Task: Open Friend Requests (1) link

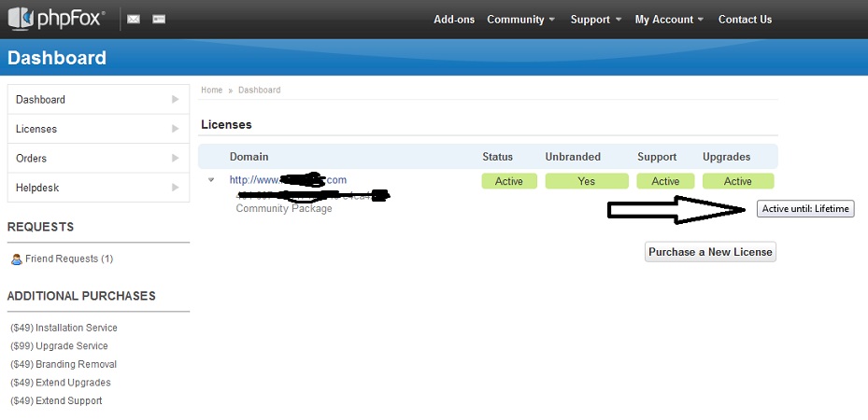Action: (x=69, y=259)
